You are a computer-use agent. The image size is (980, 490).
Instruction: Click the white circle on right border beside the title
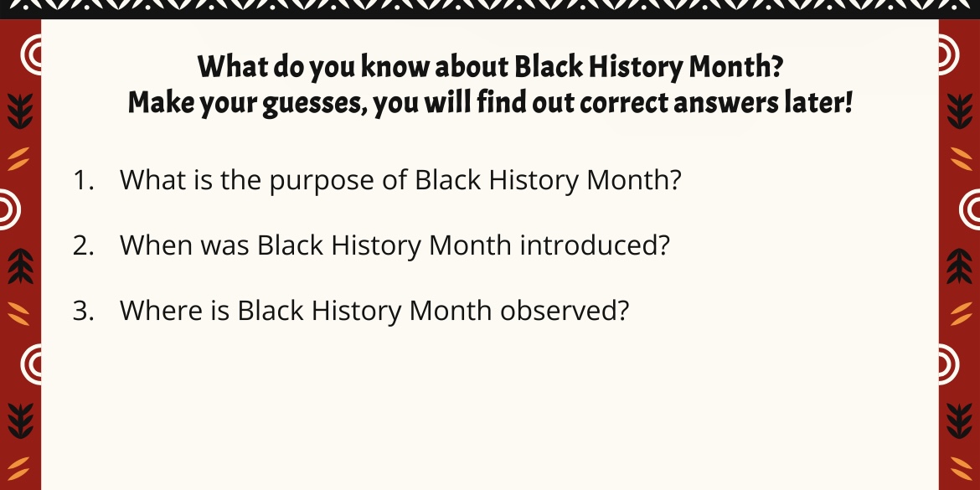click(949, 55)
